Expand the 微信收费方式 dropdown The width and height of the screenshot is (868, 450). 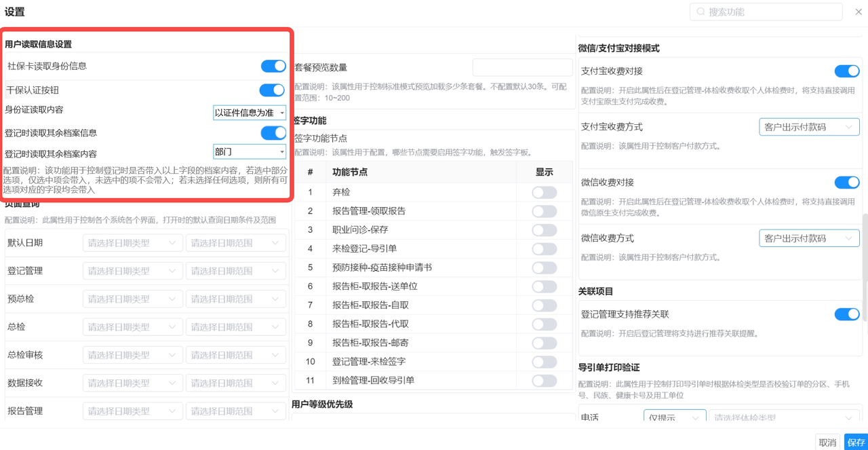pyautogui.click(x=808, y=238)
